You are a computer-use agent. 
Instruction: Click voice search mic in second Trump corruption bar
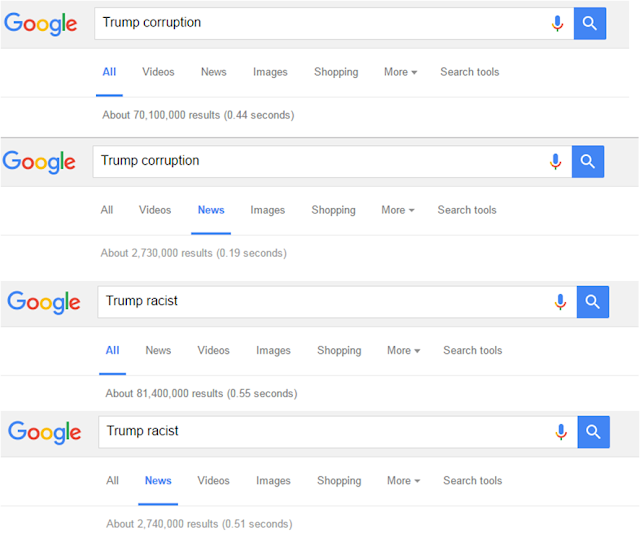tap(555, 161)
